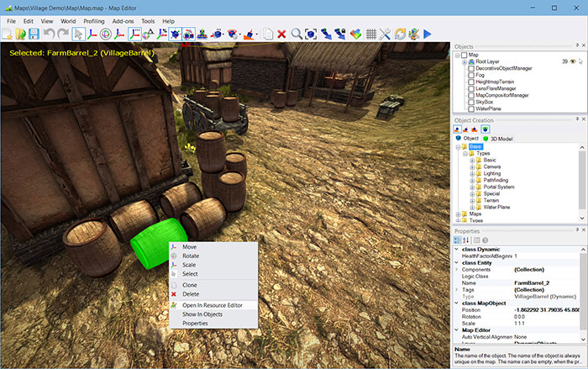Screen dimensions: 588x369
Task: Click the Position value field in Properties
Action: click(546, 310)
